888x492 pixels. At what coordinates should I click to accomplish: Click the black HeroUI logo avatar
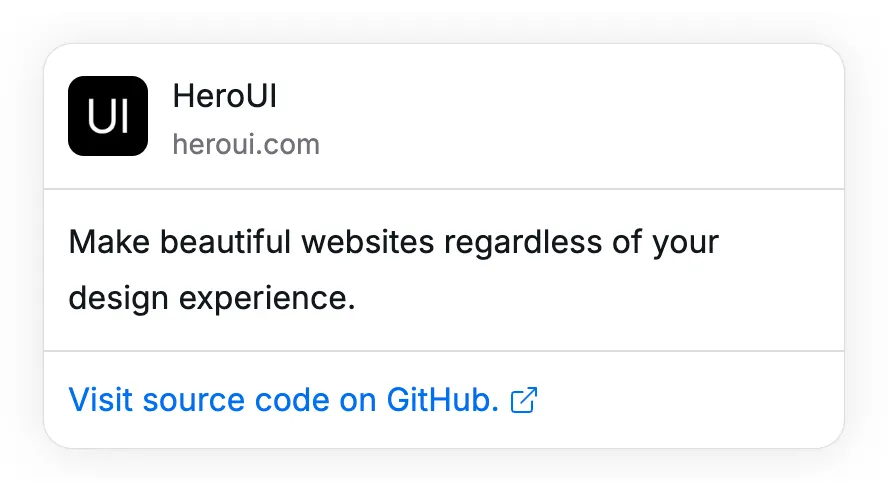pyautogui.click(x=108, y=116)
